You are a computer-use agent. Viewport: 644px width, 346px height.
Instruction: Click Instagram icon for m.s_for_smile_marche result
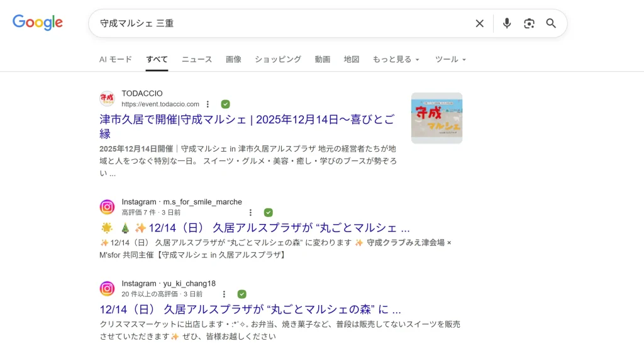(x=107, y=207)
